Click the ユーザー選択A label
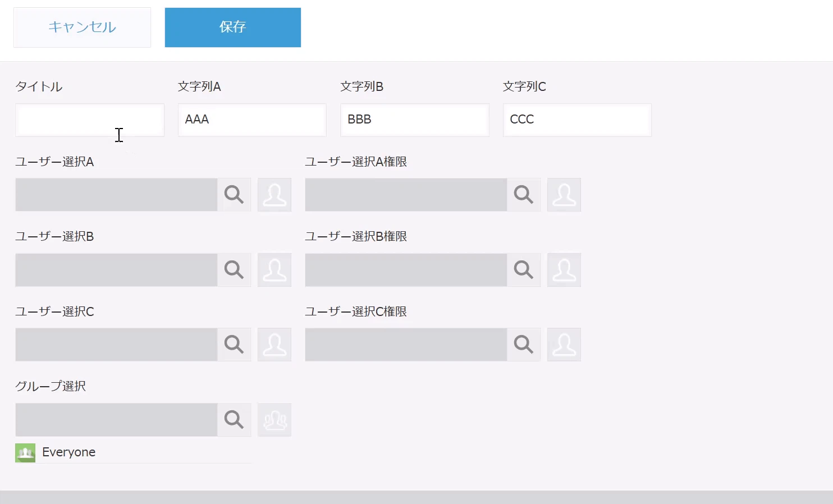This screenshot has width=833, height=504. (x=54, y=162)
